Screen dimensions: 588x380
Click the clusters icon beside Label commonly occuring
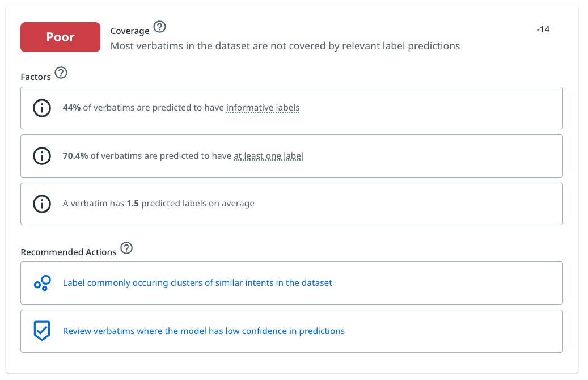42,283
